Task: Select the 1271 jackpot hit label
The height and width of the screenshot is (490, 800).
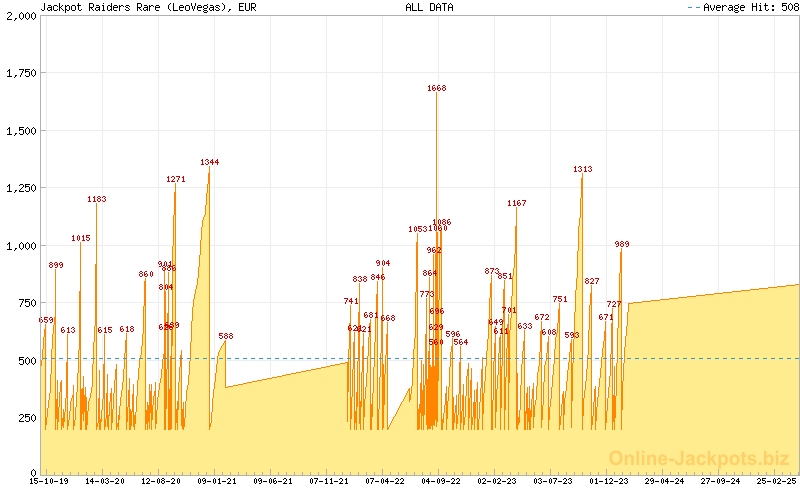Action: (x=176, y=179)
